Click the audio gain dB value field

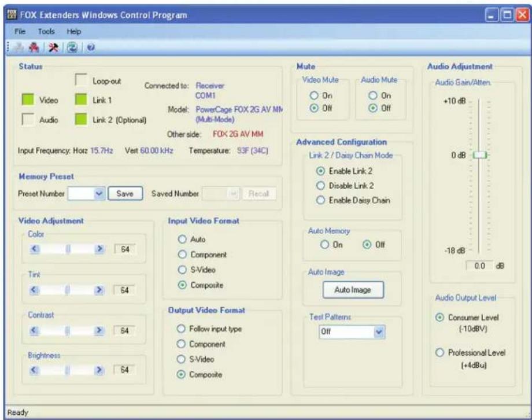tap(480, 266)
